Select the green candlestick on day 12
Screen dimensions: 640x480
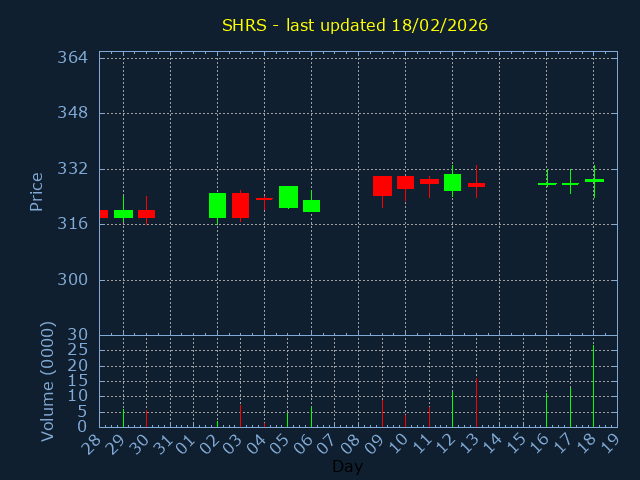pyautogui.click(x=452, y=182)
